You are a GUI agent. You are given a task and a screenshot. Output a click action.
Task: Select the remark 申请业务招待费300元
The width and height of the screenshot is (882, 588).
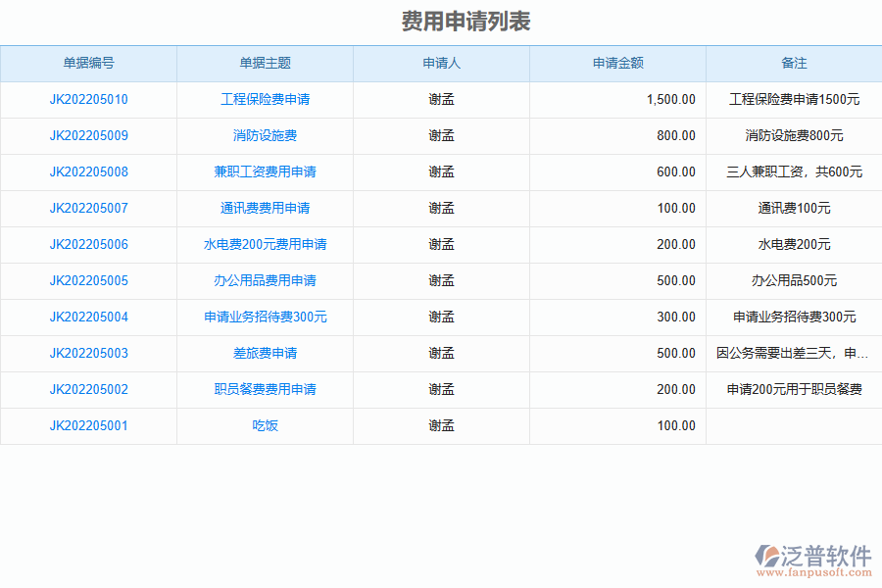pos(794,318)
